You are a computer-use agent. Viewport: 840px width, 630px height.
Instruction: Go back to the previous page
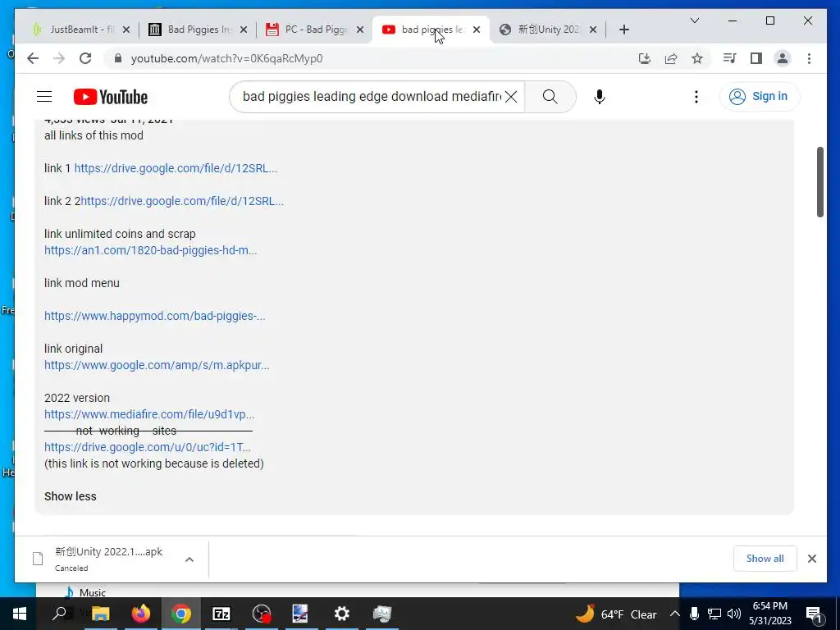coord(33,58)
